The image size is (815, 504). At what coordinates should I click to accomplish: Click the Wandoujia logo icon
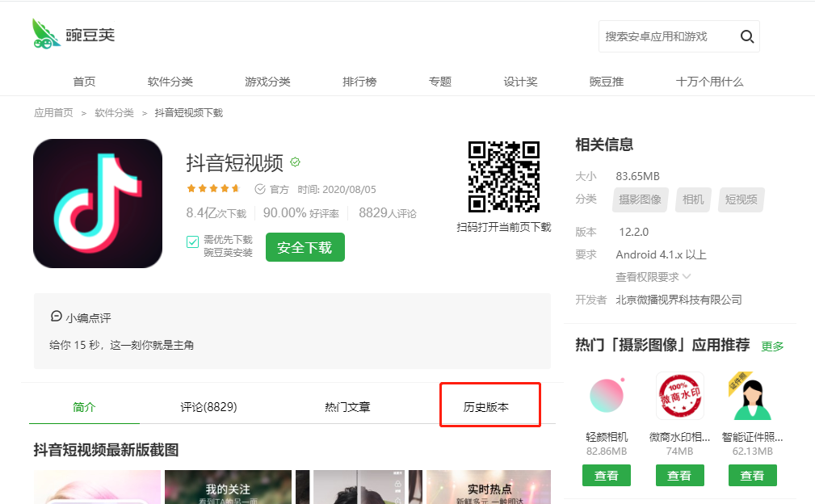(47, 34)
